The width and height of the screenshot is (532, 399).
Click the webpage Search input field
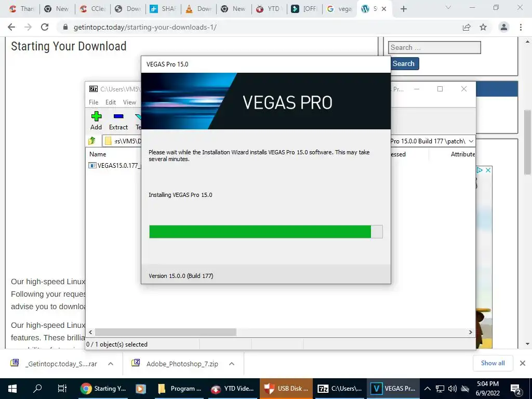point(434,47)
